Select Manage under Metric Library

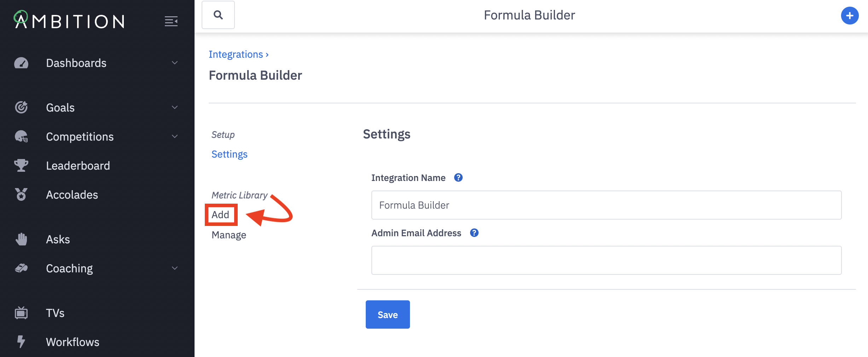[229, 235]
